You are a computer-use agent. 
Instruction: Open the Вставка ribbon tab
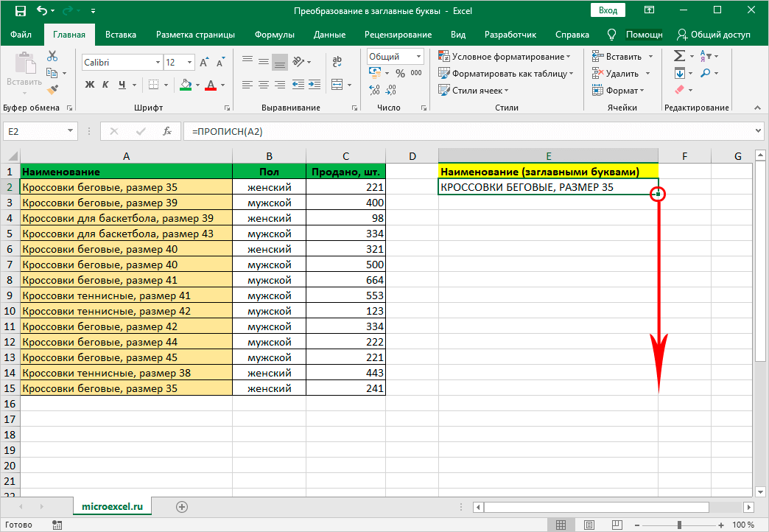tap(121, 35)
